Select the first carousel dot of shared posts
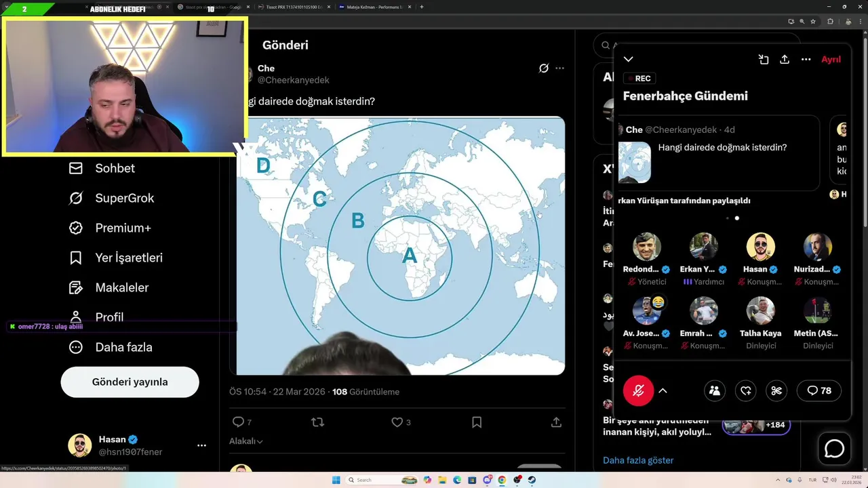 click(x=728, y=218)
